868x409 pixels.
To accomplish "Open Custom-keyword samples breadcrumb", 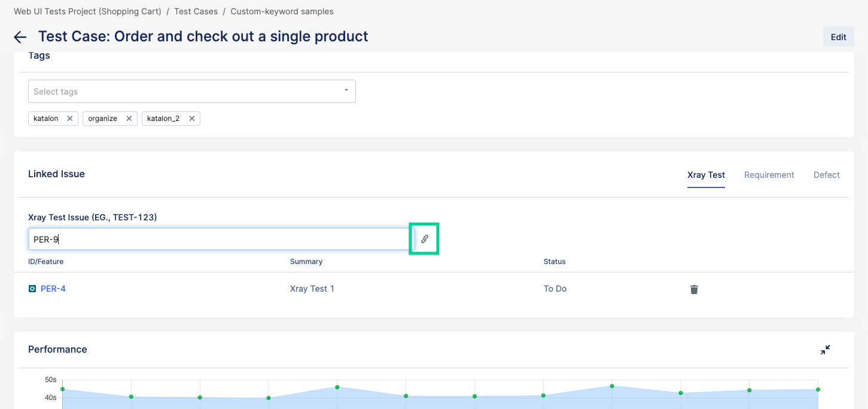I will coord(282,11).
